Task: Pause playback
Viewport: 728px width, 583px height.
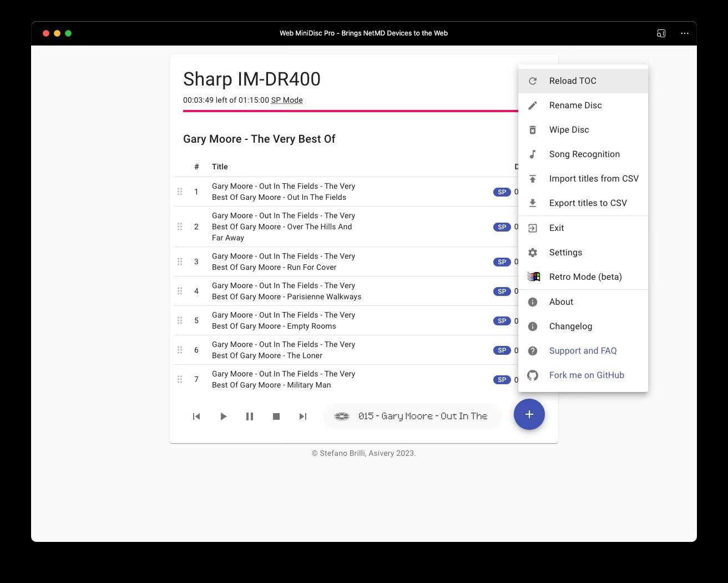Action: [250, 416]
